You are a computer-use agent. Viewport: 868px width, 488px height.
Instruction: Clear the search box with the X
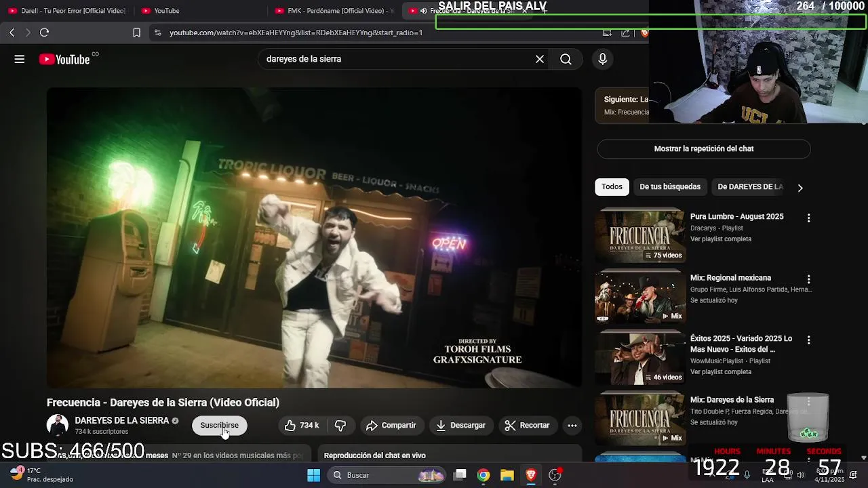(x=540, y=59)
